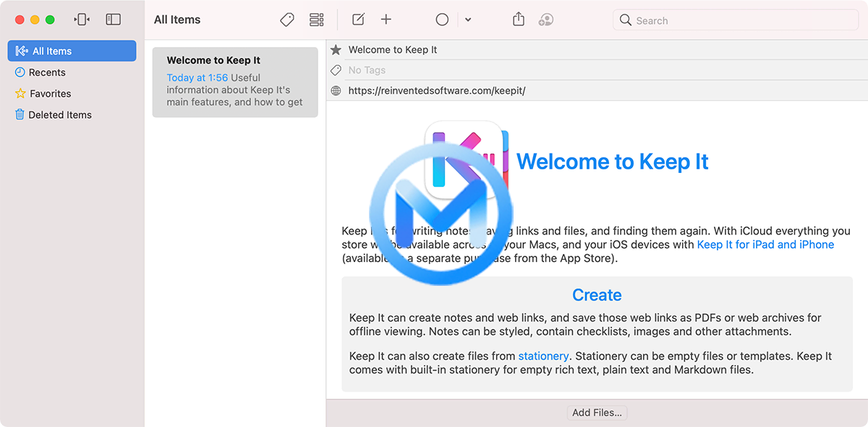Click the compact mode icon in title bar
The height and width of the screenshot is (427, 868).
(x=82, y=20)
